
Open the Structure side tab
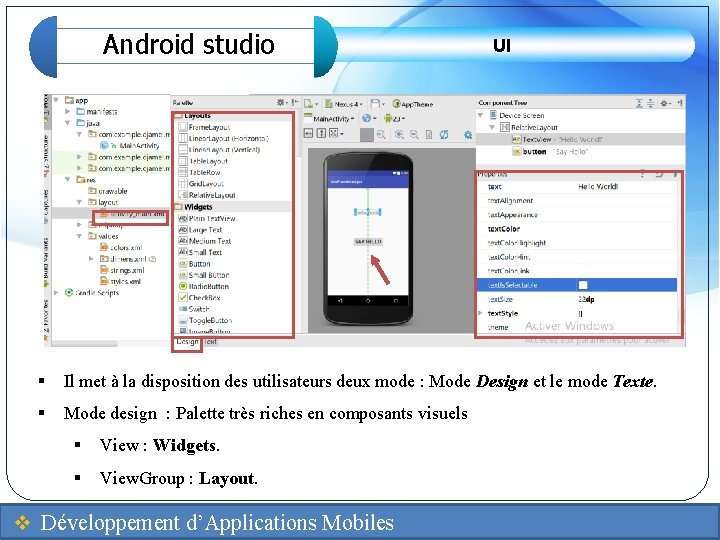(46, 156)
